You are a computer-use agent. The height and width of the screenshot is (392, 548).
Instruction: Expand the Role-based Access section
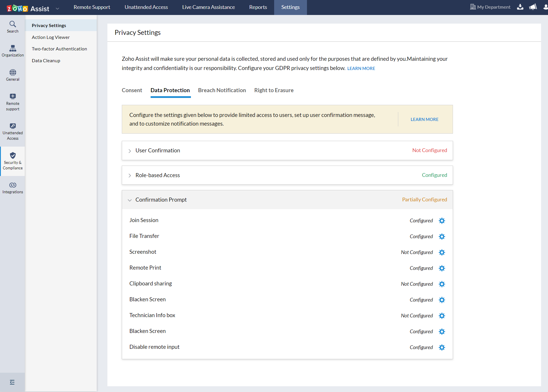pyautogui.click(x=130, y=175)
